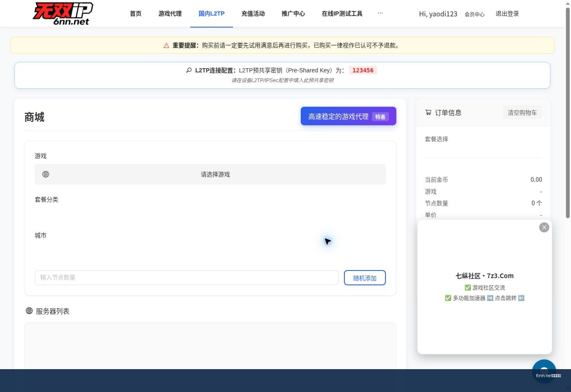Open the 游戏代理 nav item
This screenshot has height=392, width=571.
(170, 14)
